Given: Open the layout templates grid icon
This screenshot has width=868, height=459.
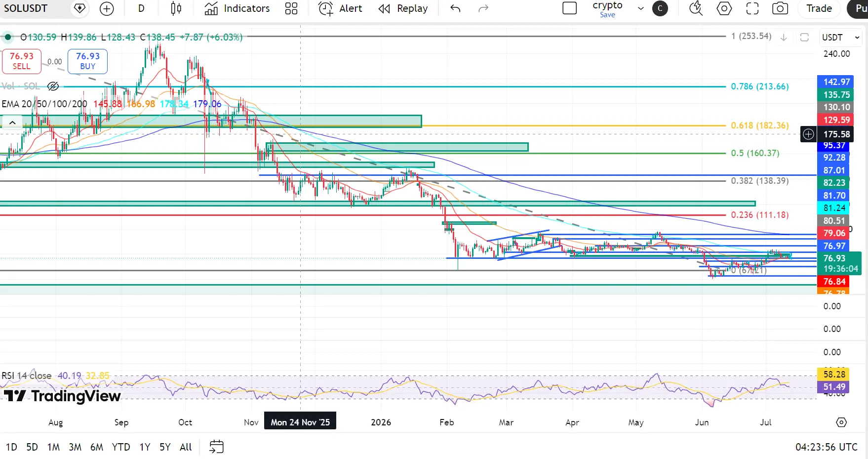Looking at the screenshot, I should (x=291, y=8).
